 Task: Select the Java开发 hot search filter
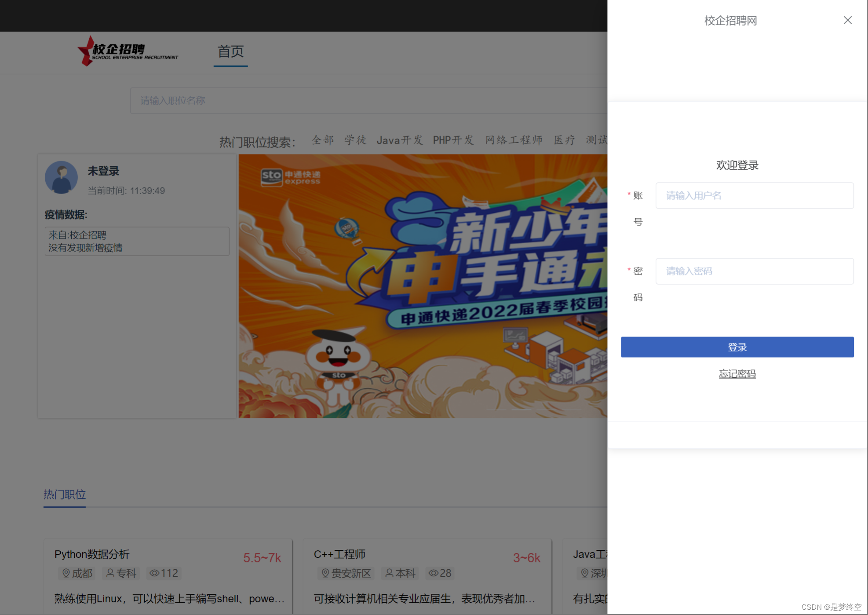click(x=400, y=140)
